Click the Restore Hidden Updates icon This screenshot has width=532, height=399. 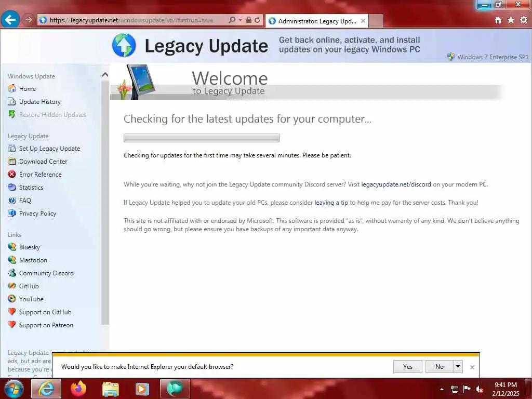(x=12, y=114)
